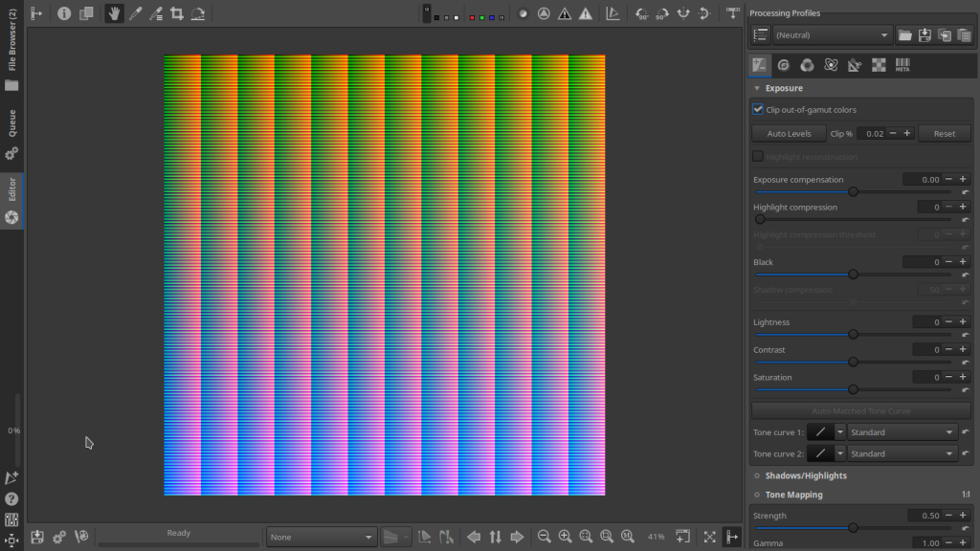Zoom out of the preview
Screen dimensions: 980x551
click(544, 537)
